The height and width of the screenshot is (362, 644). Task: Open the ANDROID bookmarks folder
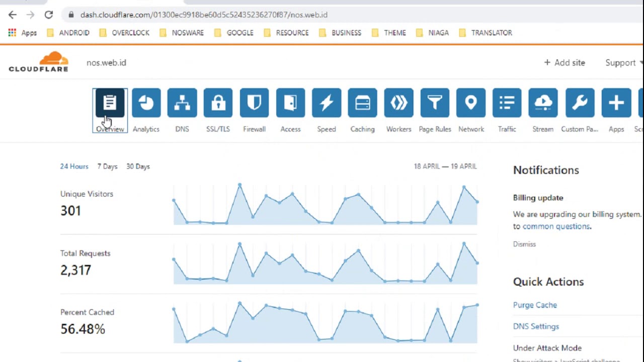68,33
